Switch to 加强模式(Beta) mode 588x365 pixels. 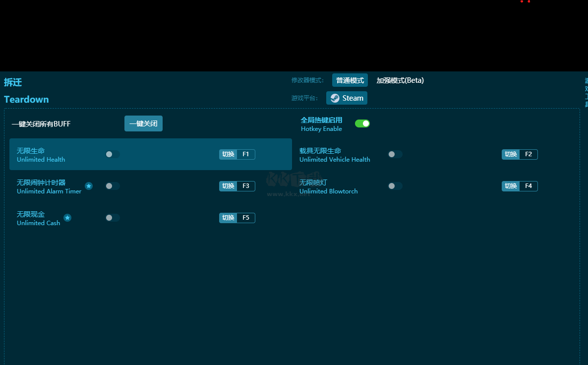click(x=400, y=80)
